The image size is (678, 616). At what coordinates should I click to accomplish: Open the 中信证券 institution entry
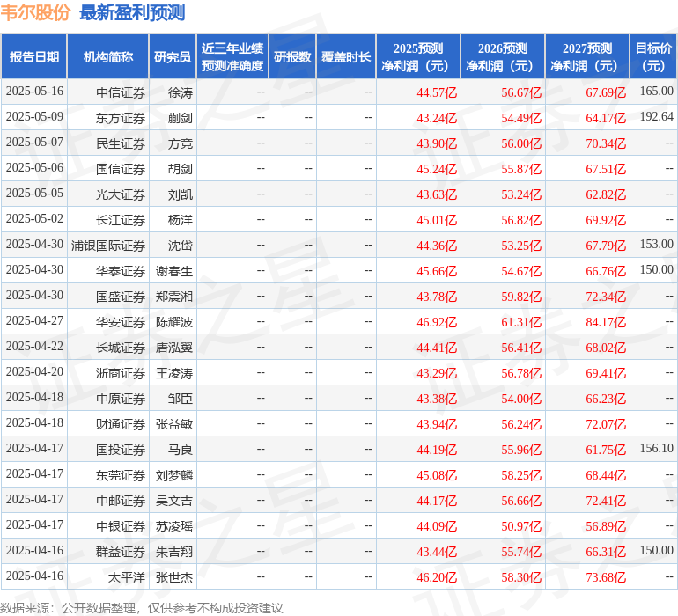point(121,92)
